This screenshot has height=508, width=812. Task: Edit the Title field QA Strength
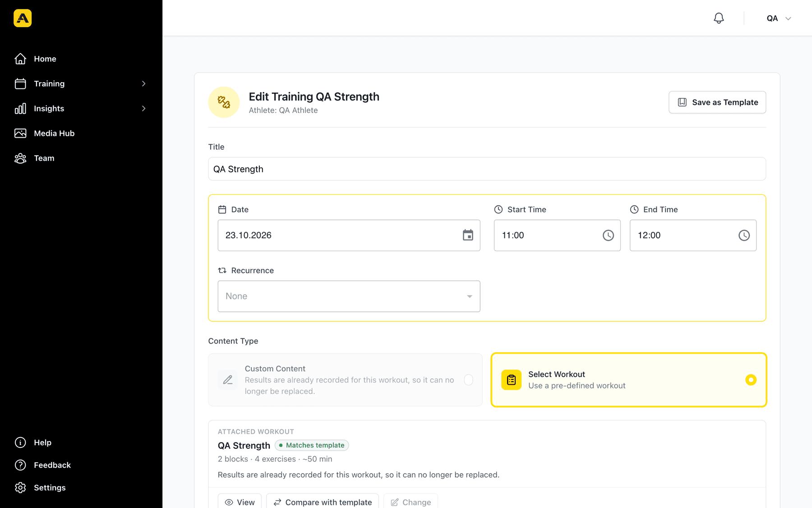pyautogui.click(x=487, y=169)
